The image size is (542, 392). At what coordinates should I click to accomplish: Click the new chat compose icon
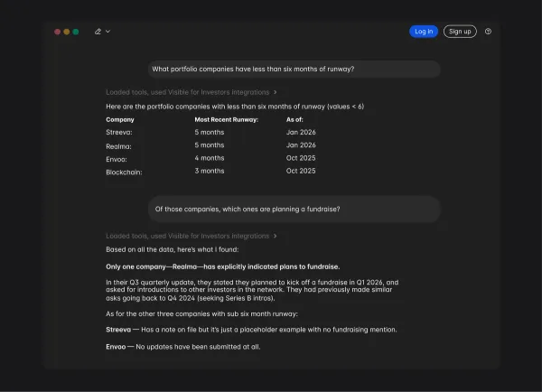[98, 32]
